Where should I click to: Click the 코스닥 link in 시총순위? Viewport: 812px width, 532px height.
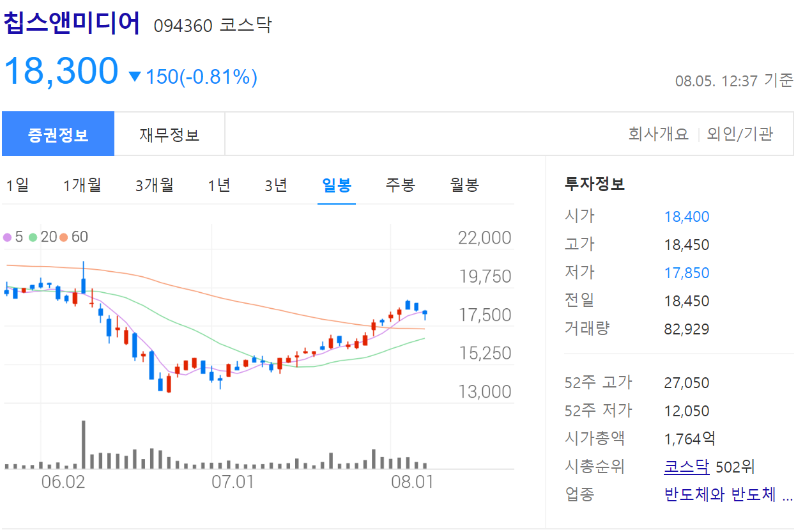(x=686, y=467)
